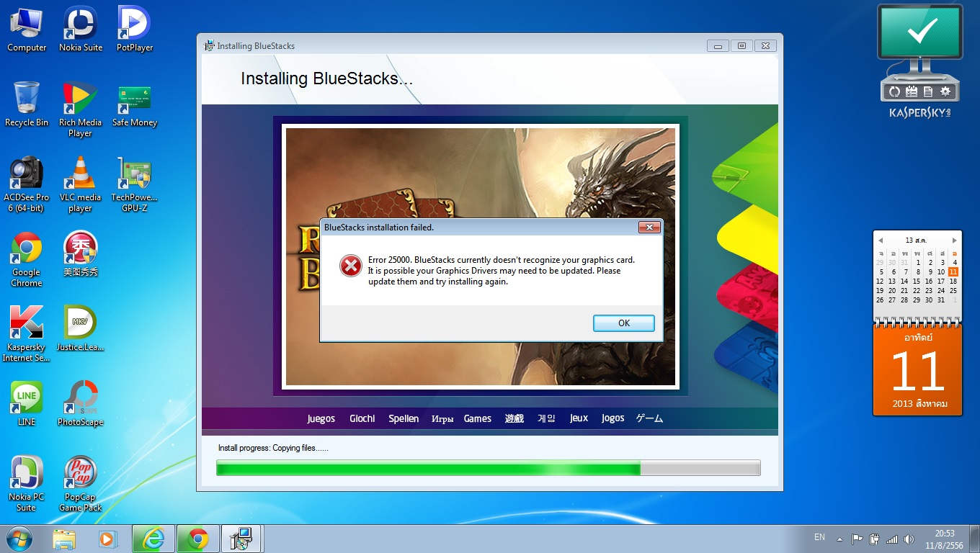Click the "Giochi" label in the installer
The image size is (980, 553).
pyautogui.click(x=362, y=419)
